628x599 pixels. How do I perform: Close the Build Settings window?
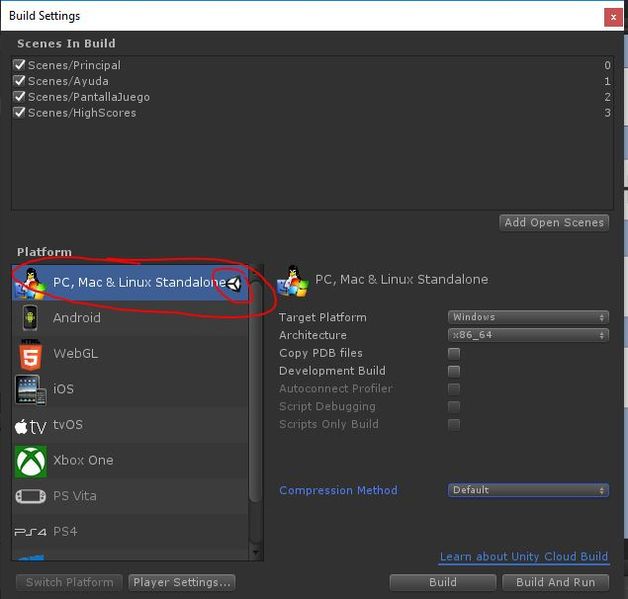613,17
